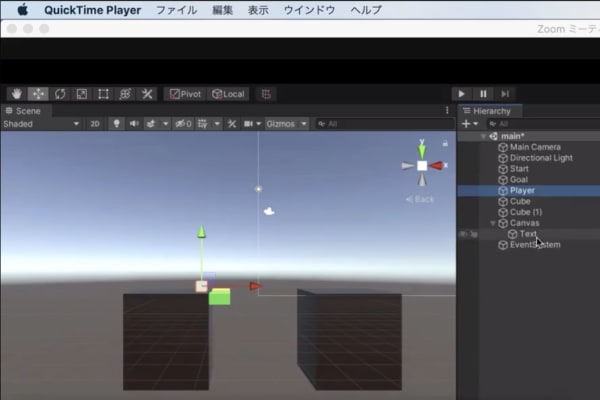
Task: Click the Hierarchy search field
Action: [x=543, y=124]
